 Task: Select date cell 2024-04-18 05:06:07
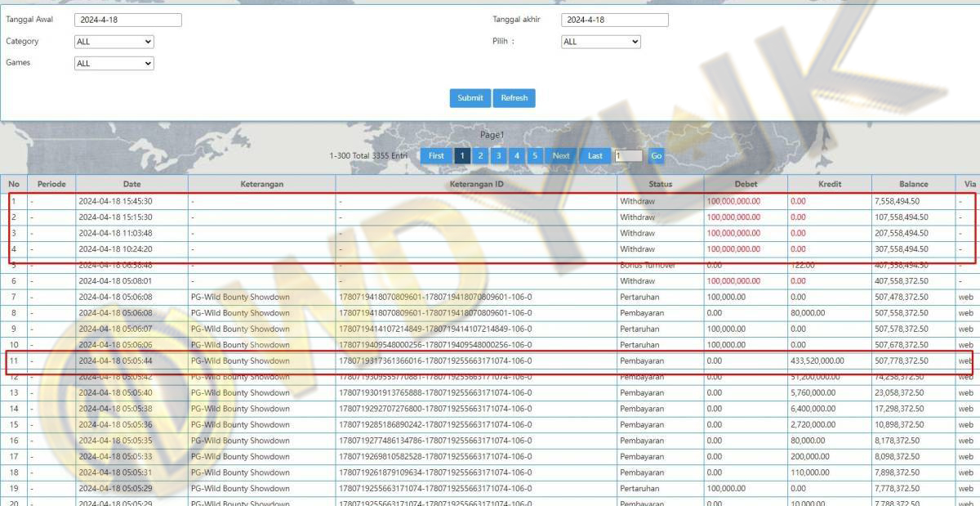click(x=115, y=329)
